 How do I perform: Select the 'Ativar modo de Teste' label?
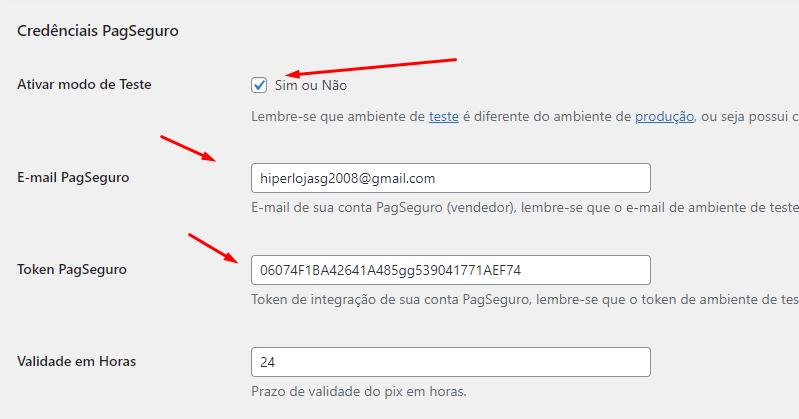[x=84, y=84]
